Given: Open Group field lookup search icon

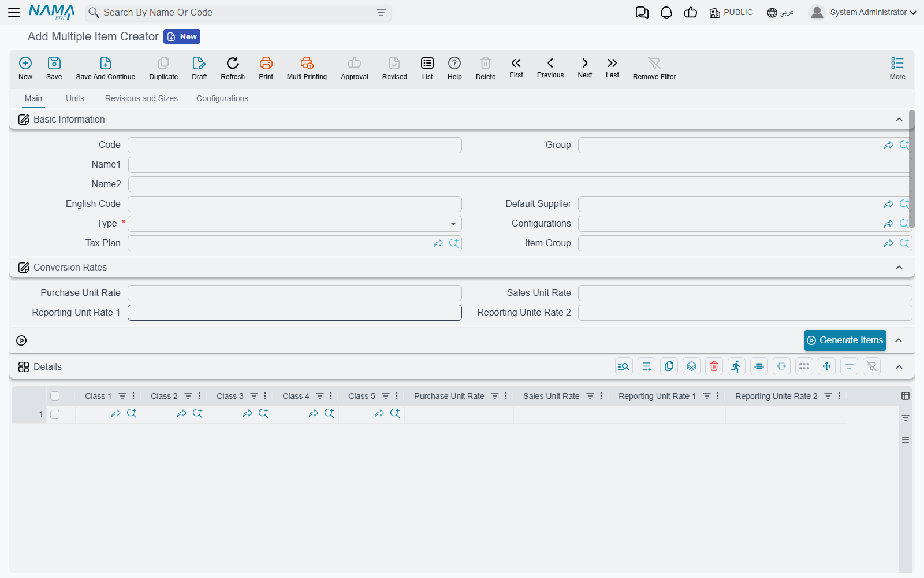Looking at the screenshot, I should [904, 145].
